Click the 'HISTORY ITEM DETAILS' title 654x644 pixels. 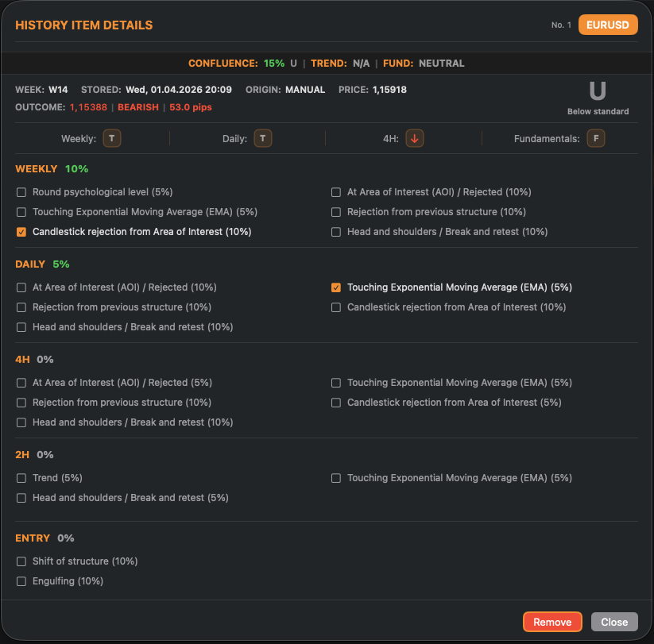(83, 25)
